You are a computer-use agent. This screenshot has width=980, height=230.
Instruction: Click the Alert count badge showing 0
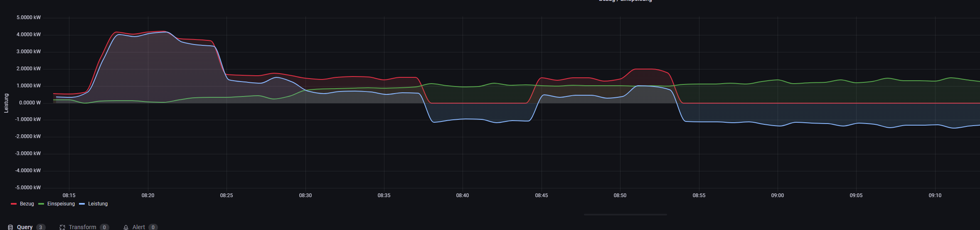click(x=153, y=227)
